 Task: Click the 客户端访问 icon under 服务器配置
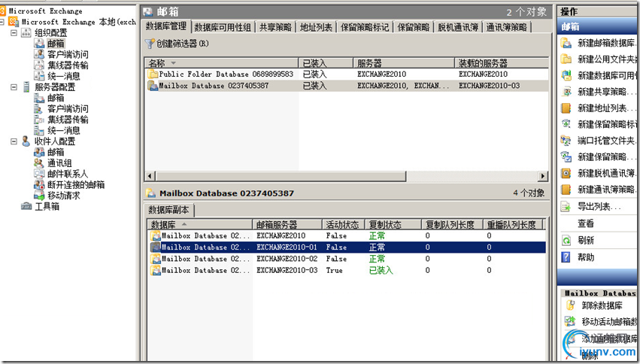pyautogui.click(x=39, y=108)
